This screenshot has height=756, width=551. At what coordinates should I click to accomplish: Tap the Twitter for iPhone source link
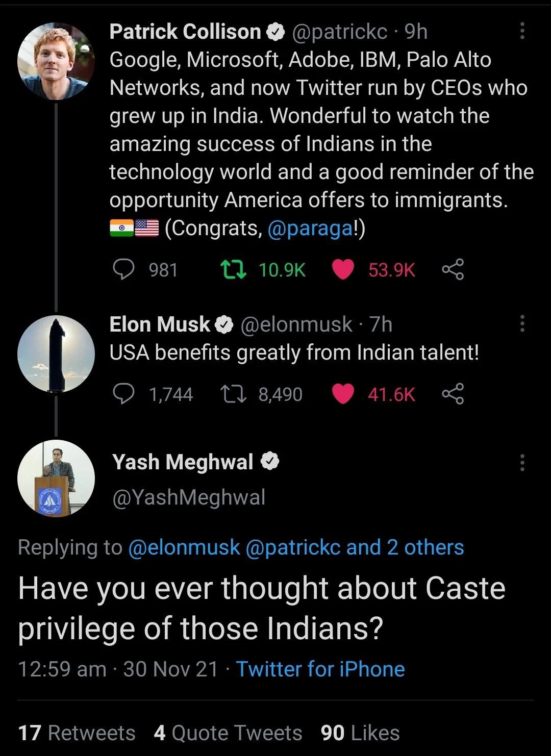pyautogui.click(x=320, y=669)
